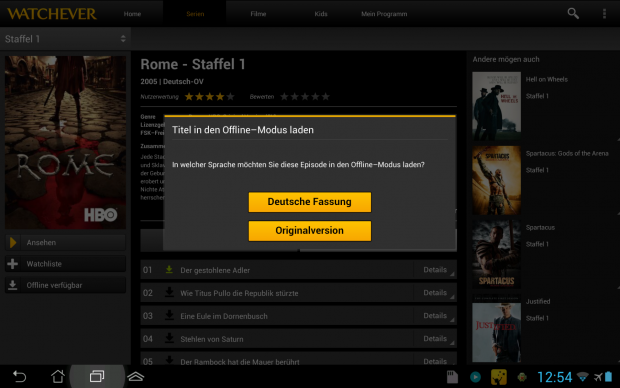Click download icon for Eine Eule im Dornenbusch
Image resolution: width=620 pixels, height=388 pixels.
169,315
